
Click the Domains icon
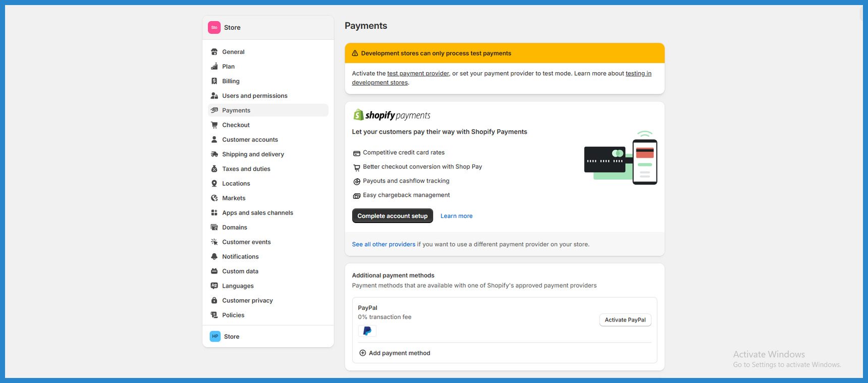(214, 228)
